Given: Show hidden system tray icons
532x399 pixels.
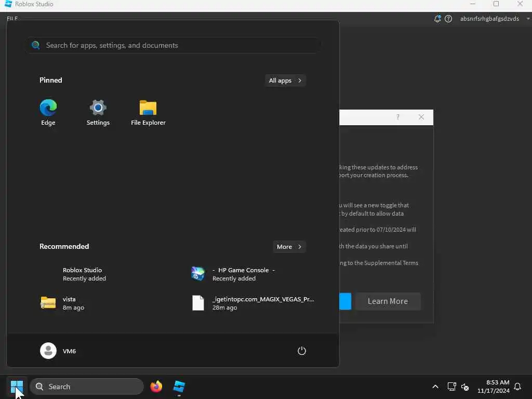Looking at the screenshot, I should click(435, 387).
